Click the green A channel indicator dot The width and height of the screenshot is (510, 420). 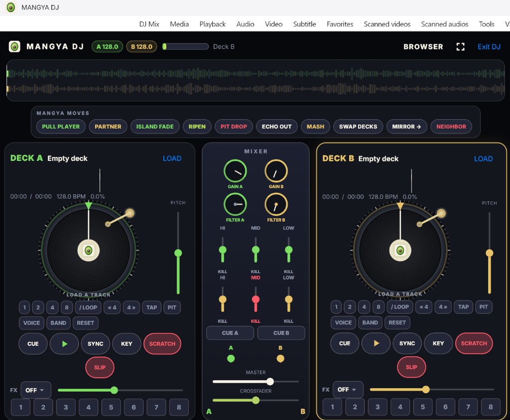pos(231,359)
